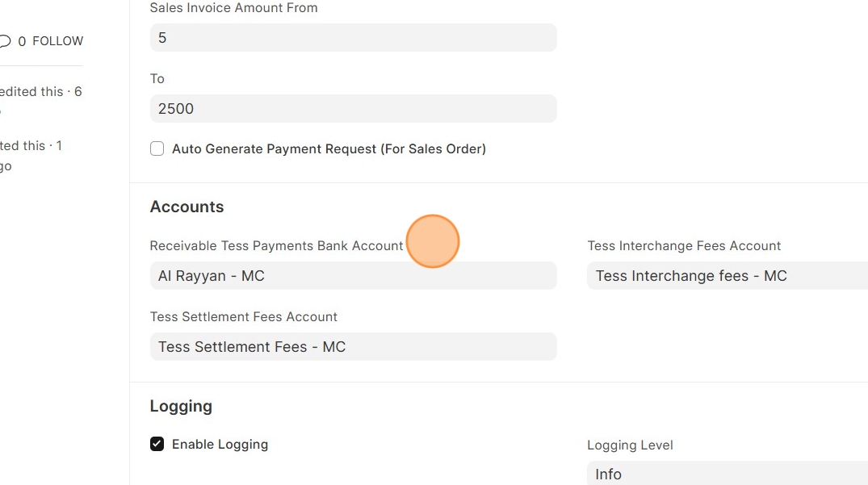Click the FOLLOW button
868x485 pixels.
pyautogui.click(x=58, y=41)
